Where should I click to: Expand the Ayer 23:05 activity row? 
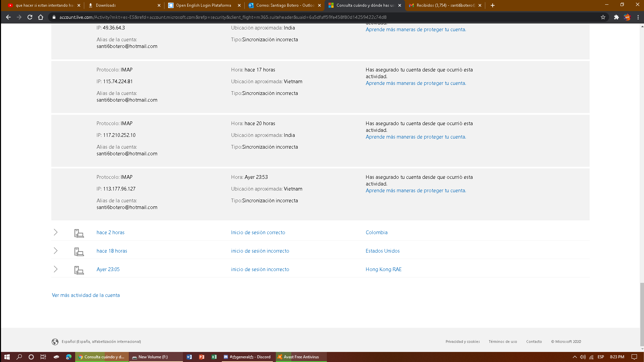pyautogui.click(x=56, y=269)
